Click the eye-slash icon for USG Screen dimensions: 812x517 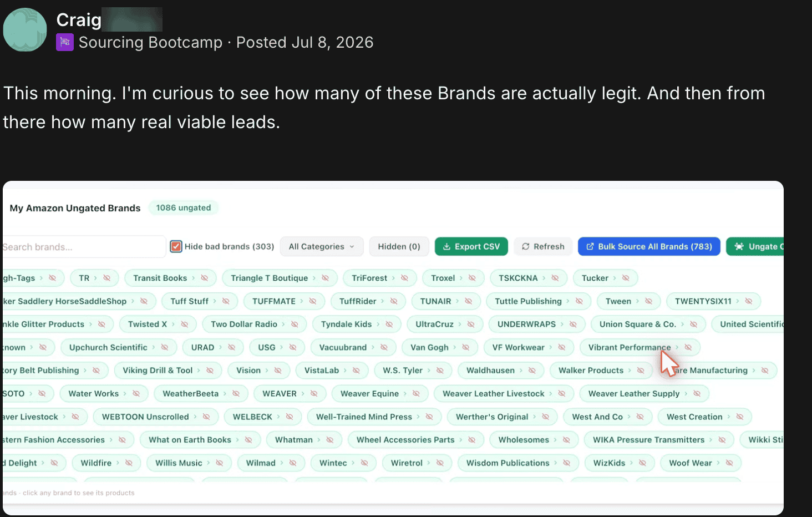[x=293, y=347]
